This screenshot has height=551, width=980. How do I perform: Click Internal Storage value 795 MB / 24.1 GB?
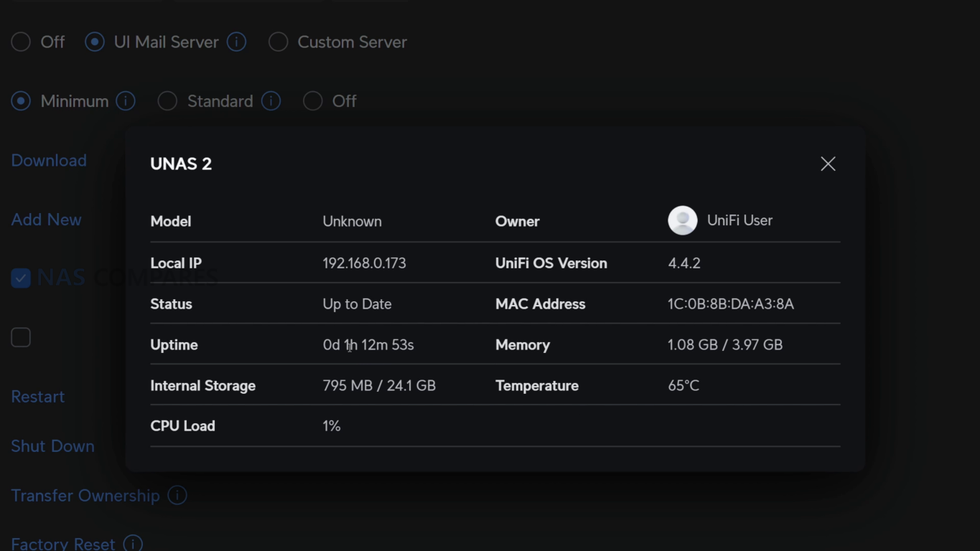pyautogui.click(x=379, y=386)
